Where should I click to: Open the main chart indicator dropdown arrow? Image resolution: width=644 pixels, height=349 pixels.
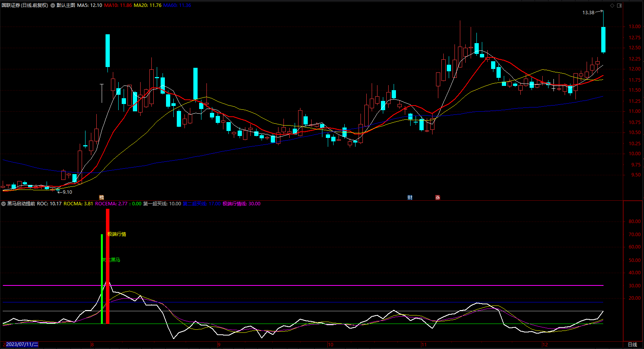53,5
